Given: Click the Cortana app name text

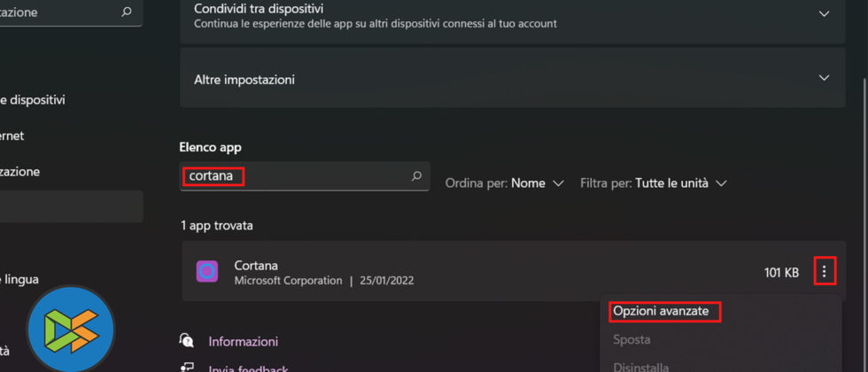Looking at the screenshot, I should click(x=256, y=265).
